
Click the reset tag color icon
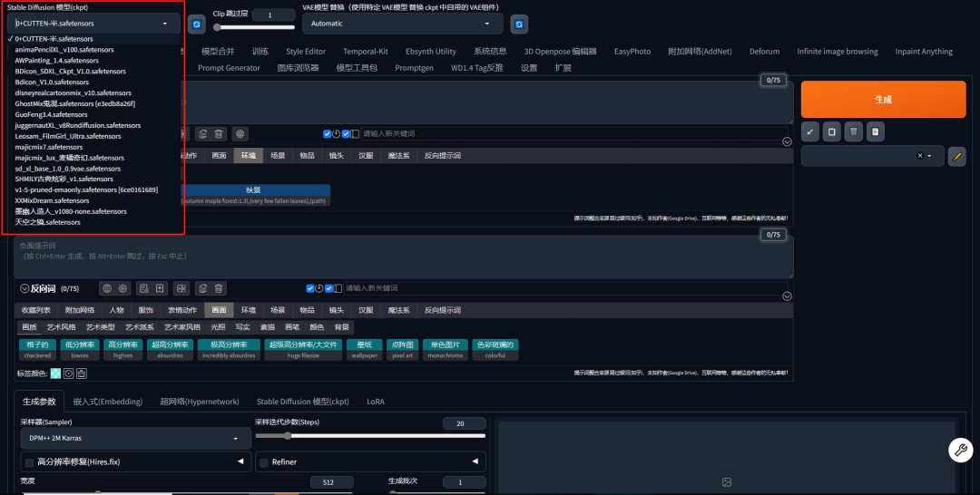69,374
